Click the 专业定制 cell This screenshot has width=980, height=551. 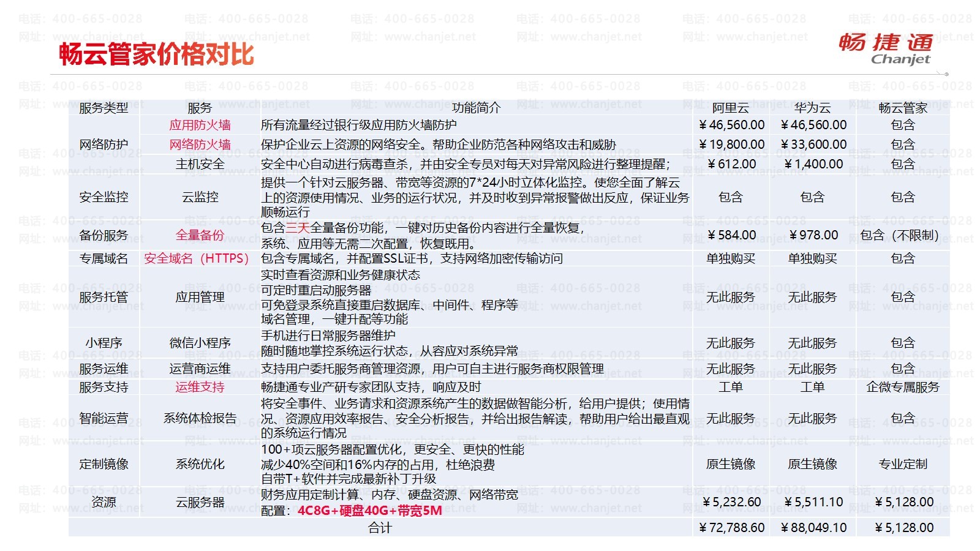coord(903,465)
